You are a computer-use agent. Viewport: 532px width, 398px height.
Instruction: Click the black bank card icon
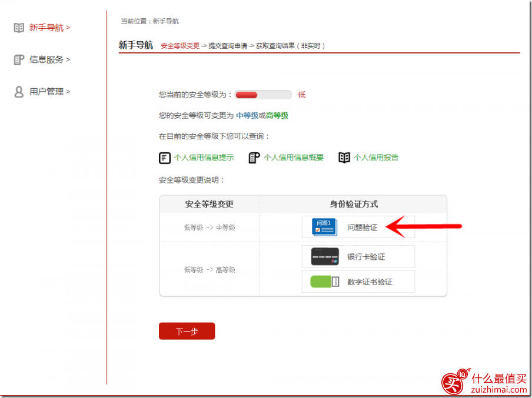click(x=325, y=257)
